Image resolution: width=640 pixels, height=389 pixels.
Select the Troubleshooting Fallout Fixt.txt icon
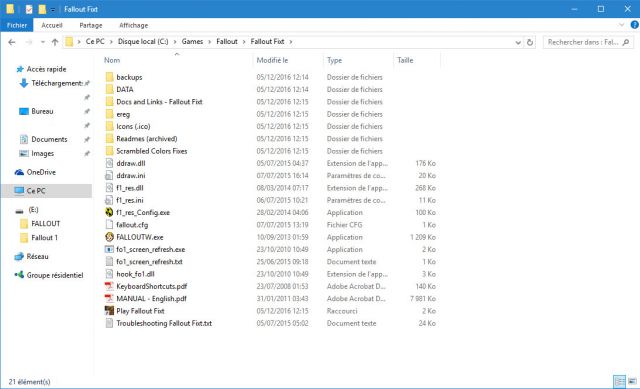coord(109,323)
